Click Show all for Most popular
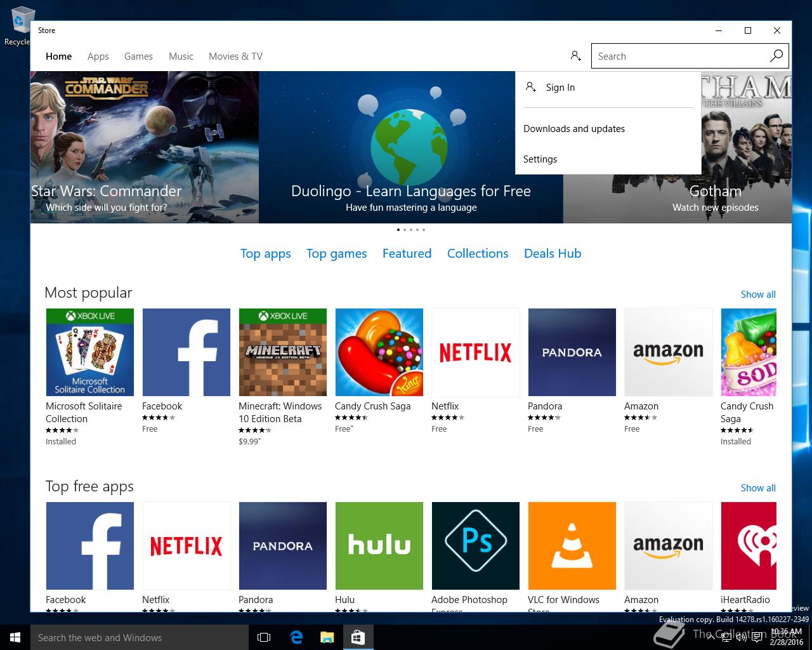The height and width of the screenshot is (650, 812). pos(758,295)
